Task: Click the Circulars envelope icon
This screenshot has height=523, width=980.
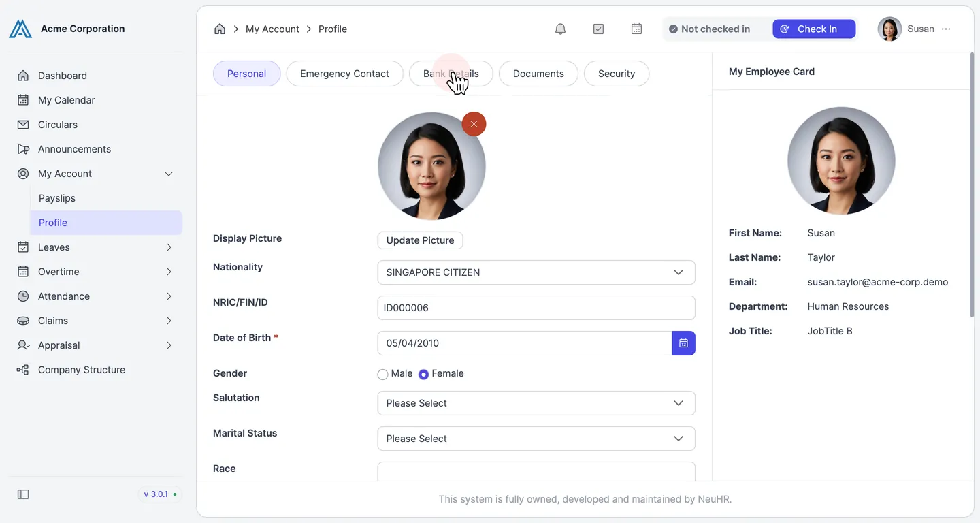Action: coord(23,125)
